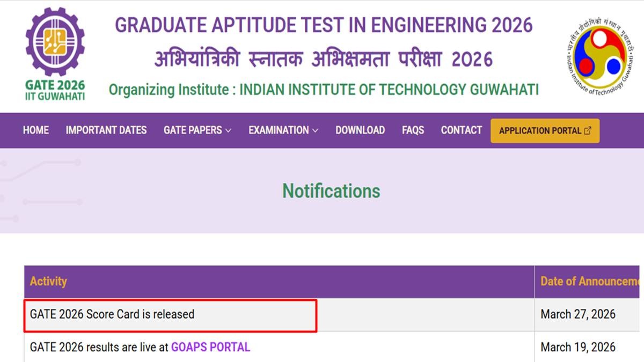Click the Organizing Institute text line
This screenshot has height=362, width=644.
point(324,89)
